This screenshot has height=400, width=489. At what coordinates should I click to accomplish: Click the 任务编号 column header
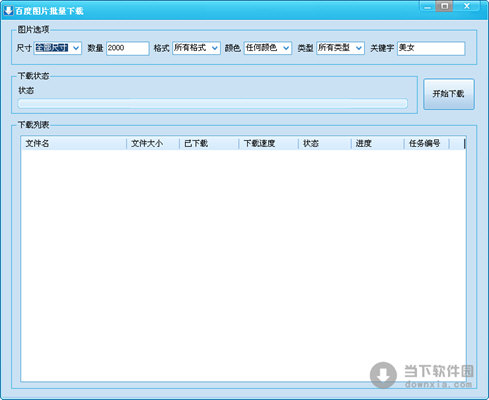coord(427,144)
